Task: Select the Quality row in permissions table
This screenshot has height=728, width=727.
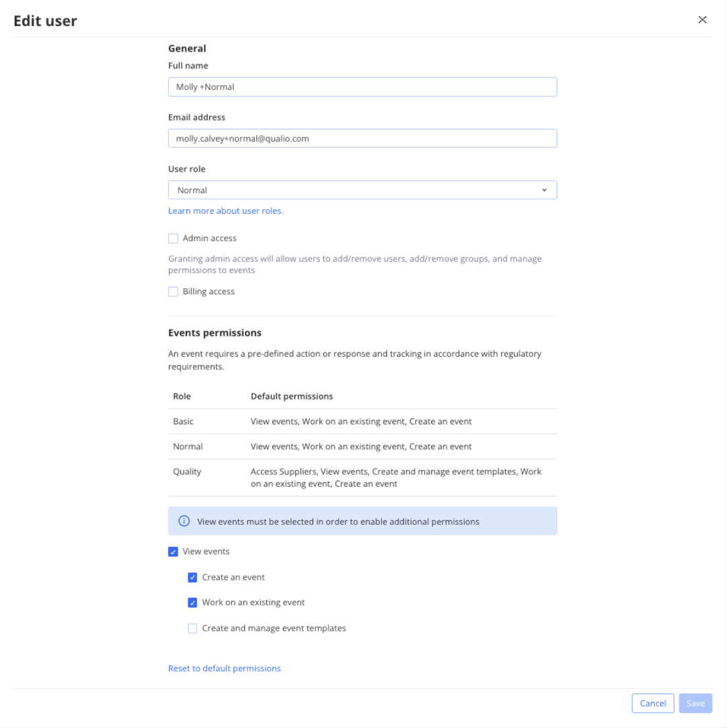Action: (362, 477)
